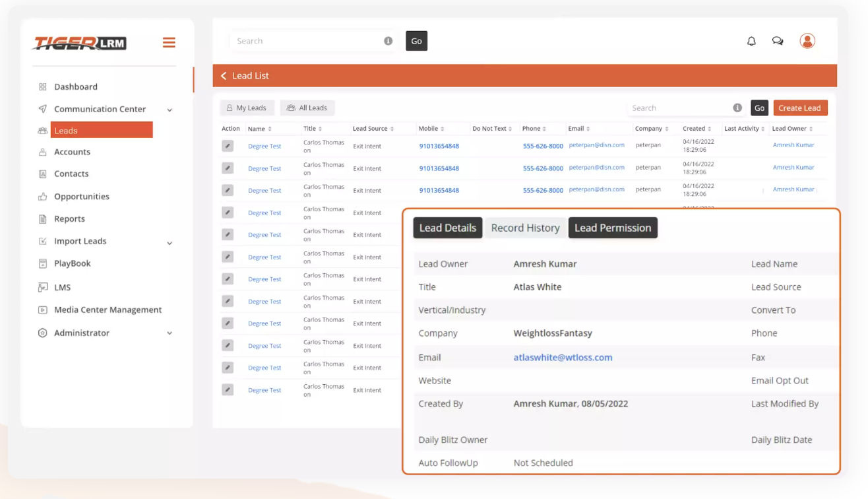Click the top global Search field
The width and height of the screenshot is (868, 499).
(307, 41)
